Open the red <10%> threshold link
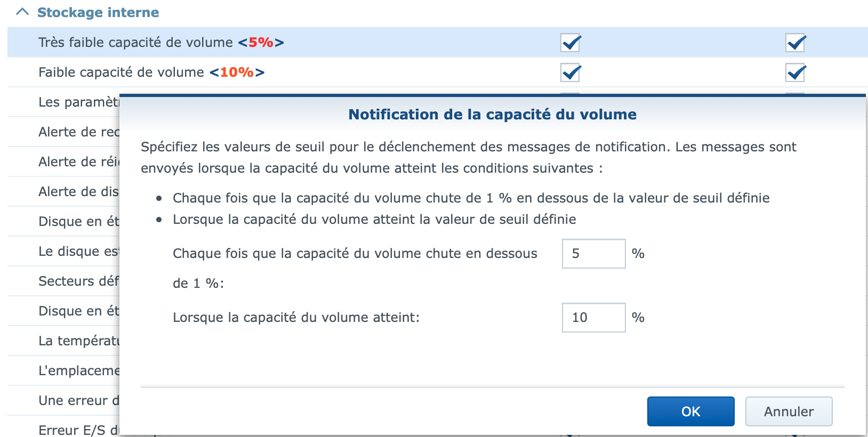The width and height of the screenshot is (868, 437). [x=237, y=72]
